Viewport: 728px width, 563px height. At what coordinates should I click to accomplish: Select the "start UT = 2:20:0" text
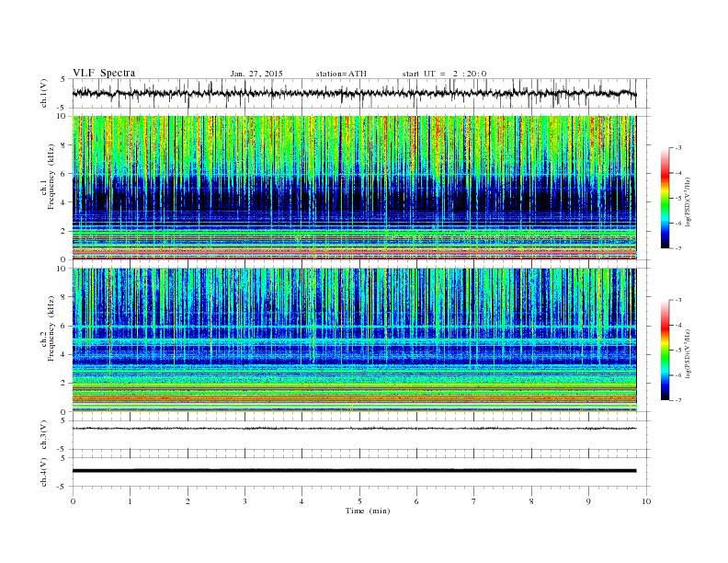pos(444,74)
